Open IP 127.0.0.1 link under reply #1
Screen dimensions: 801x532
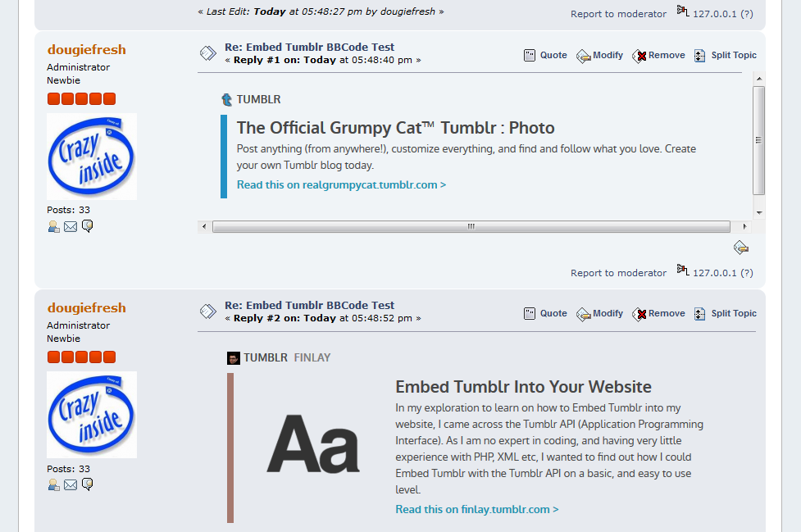click(x=715, y=273)
